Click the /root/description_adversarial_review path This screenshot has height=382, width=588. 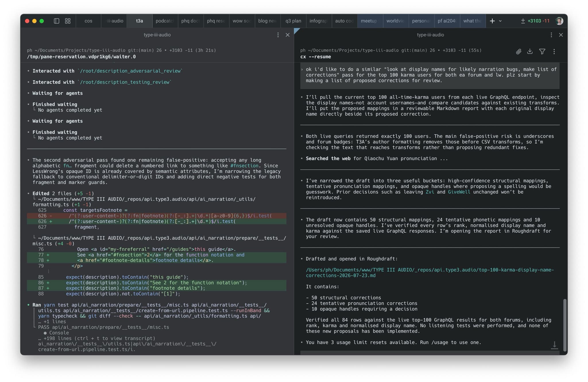(130, 71)
